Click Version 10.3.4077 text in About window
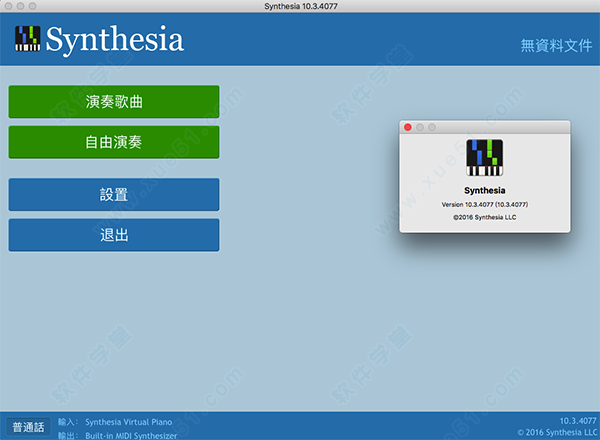Viewport: 600px width, 440px height. coord(484,205)
